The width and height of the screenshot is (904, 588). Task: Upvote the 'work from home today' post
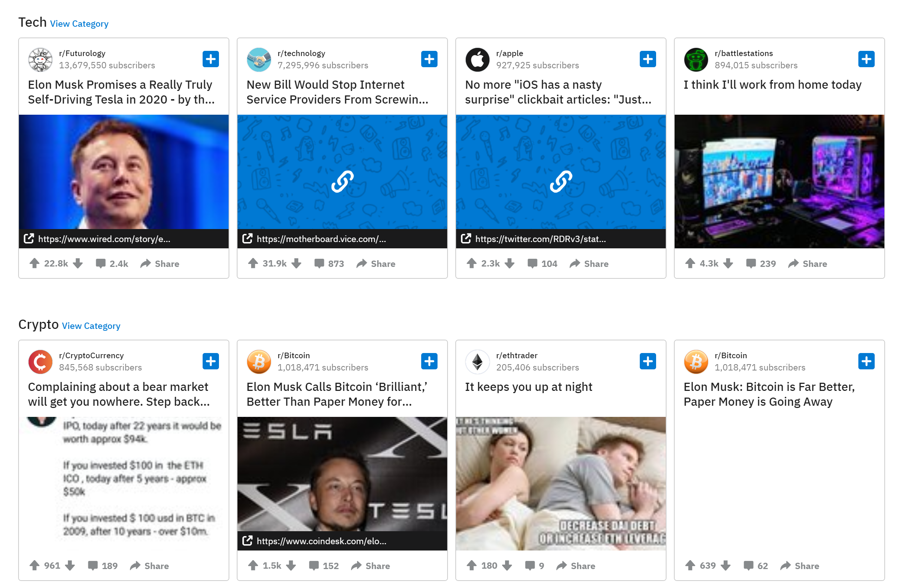point(690,263)
